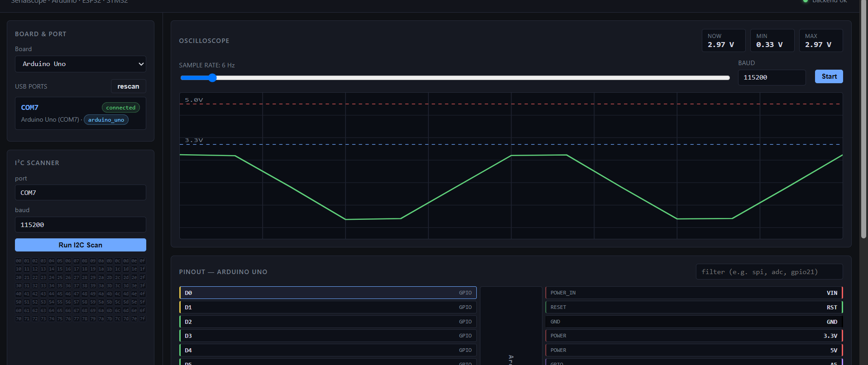The image size is (868, 365).
Task: Select the 3.3V POWER pin row
Action: coord(694,336)
